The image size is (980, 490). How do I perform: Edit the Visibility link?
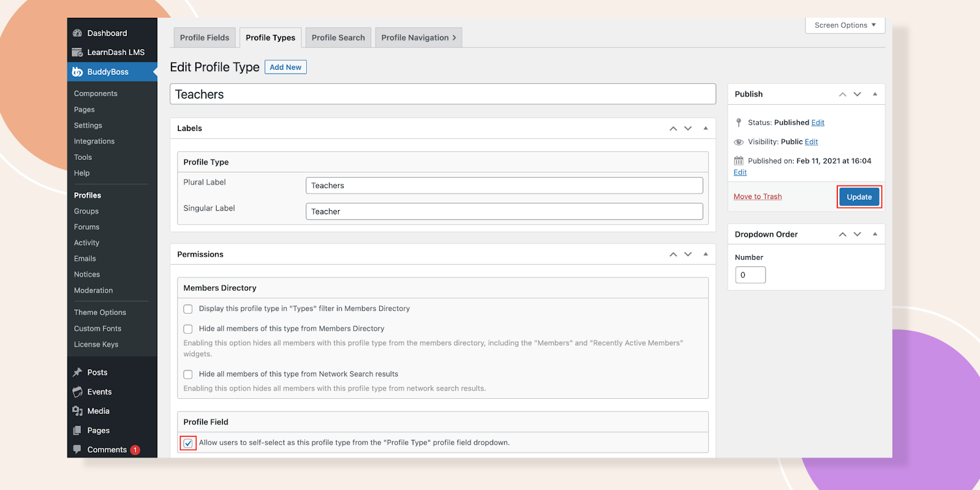[x=812, y=141]
